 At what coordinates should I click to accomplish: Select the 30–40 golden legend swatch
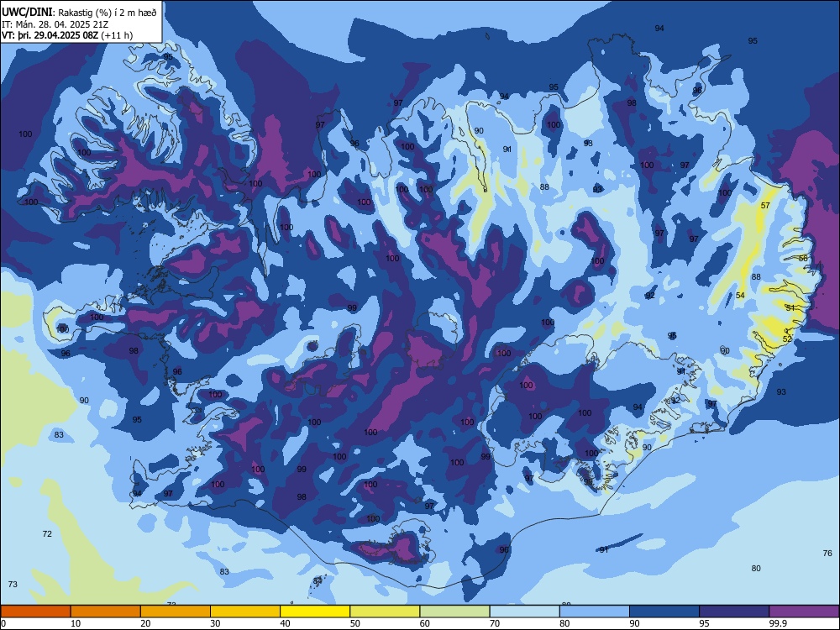(245, 612)
